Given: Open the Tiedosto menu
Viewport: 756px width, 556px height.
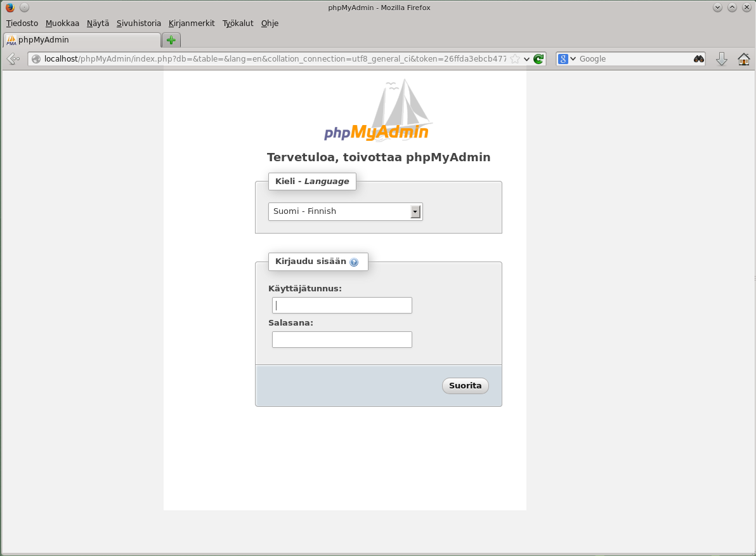Looking at the screenshot, I should pyautogui.click(x=22, y=23).
